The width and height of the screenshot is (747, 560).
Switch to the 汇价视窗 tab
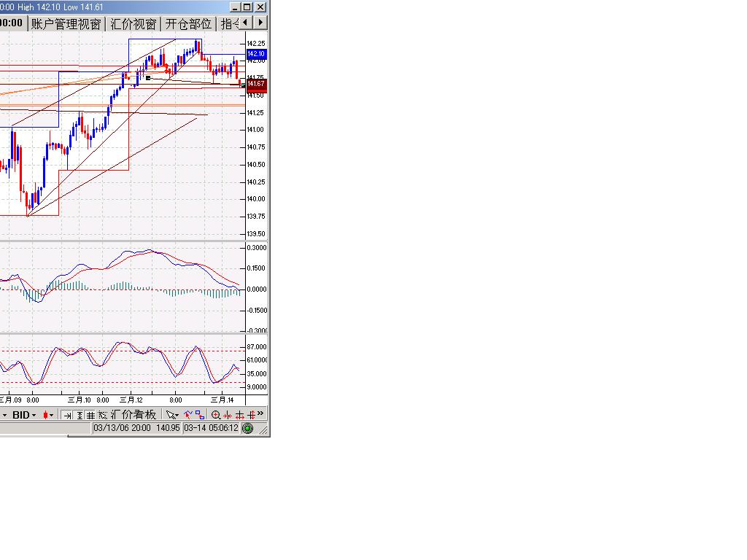(133, 23)
